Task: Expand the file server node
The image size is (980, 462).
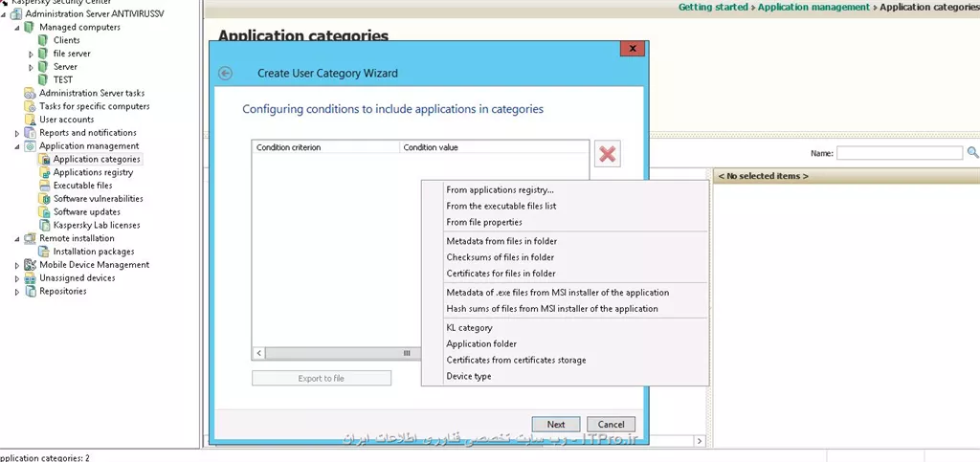Action: click(32, 54)
